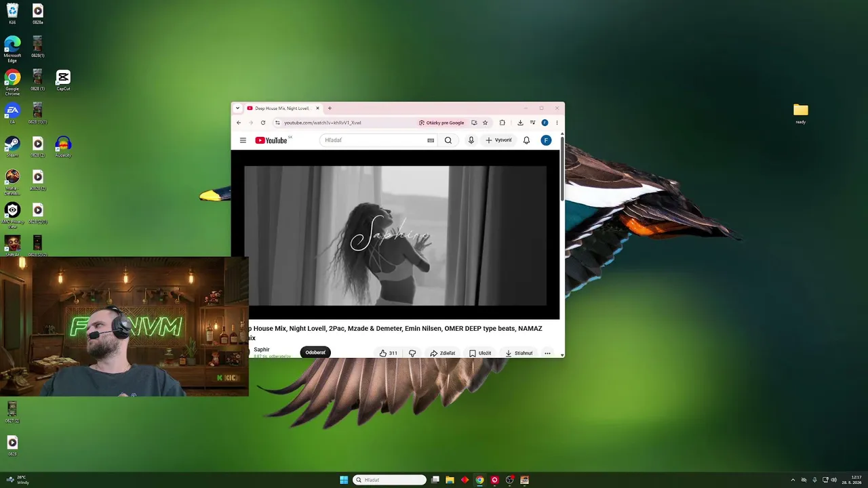868x488 pixels.
Task: Open Task View on the taskbar
Action: click(435, 480)
